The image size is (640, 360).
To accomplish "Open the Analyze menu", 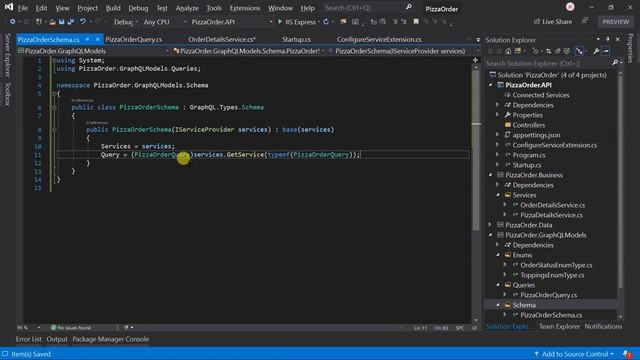I will point(187,8).
